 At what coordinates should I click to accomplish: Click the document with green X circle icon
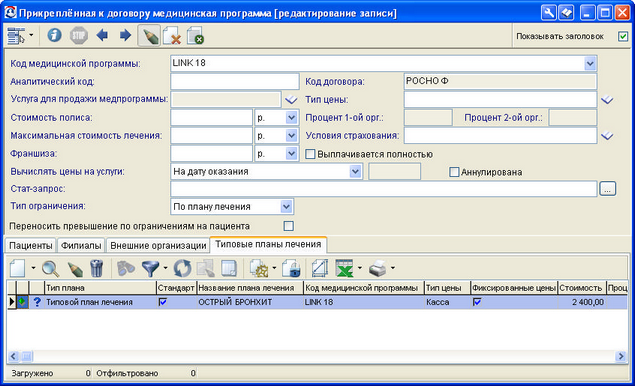click(x=196, y=36)
